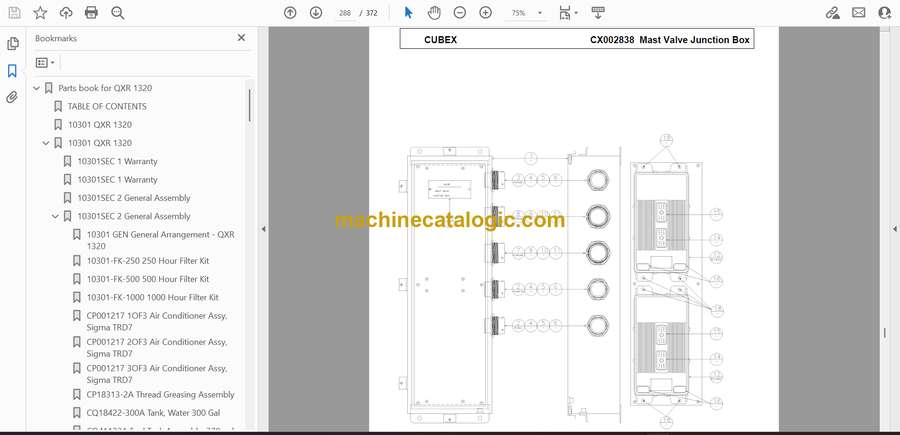This screenshot has height=435, width=900.
Task: Close the Bookmarks panel
Action: pyautogui.click(x=241, y=38)
